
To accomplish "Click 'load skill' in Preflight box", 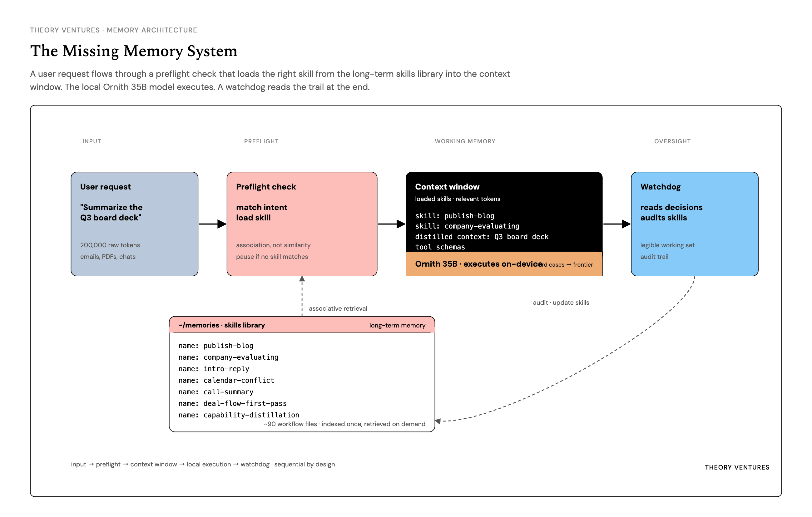I will coord(253,218).
